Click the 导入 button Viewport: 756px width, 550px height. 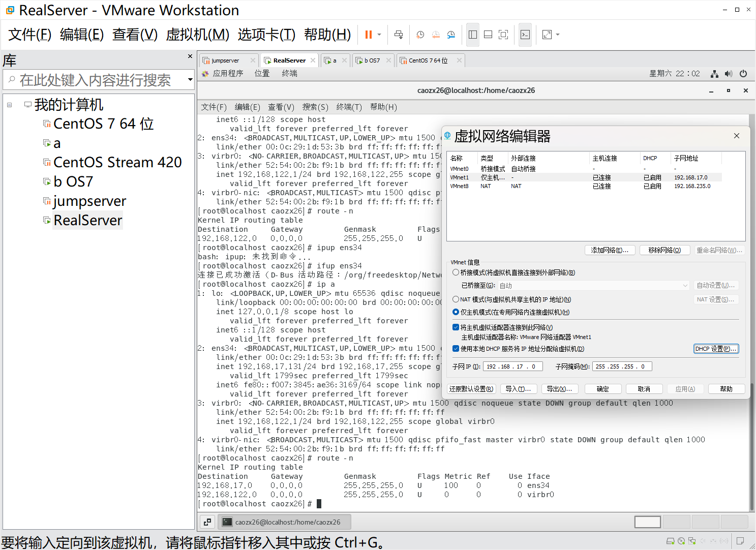pyautogui.click(x=518, y=389)
